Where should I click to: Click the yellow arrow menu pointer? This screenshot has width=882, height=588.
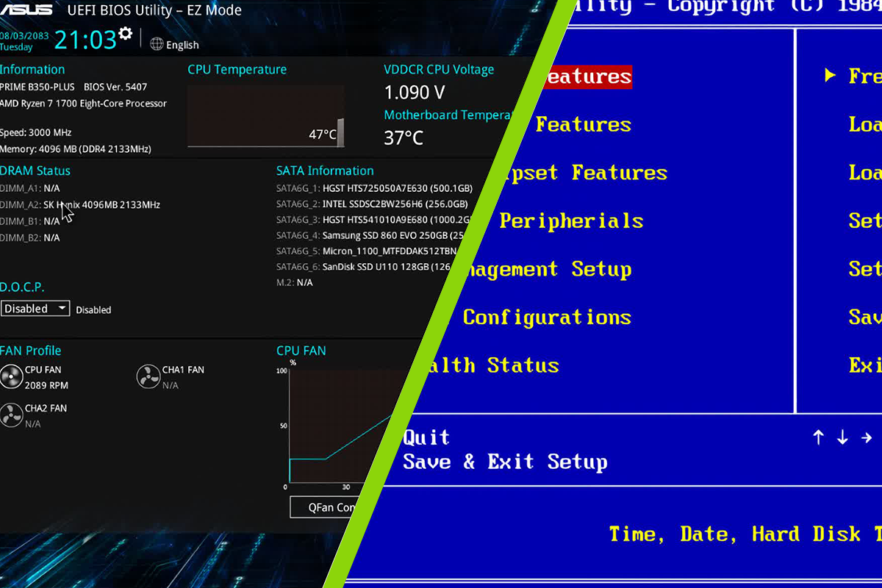(830, 76)
